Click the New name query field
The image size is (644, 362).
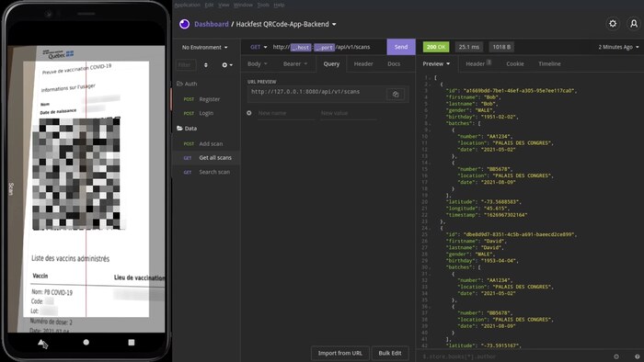(x=286, y=113)
